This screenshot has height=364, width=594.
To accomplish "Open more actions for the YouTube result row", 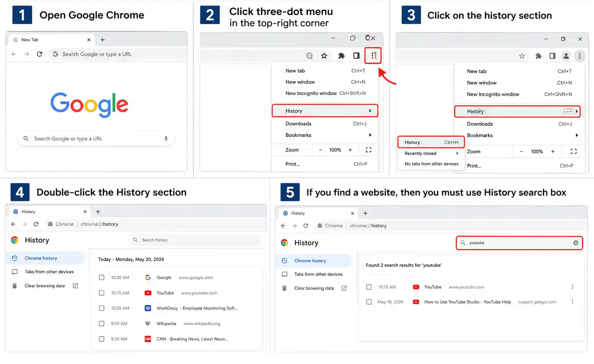I will 572,287.
